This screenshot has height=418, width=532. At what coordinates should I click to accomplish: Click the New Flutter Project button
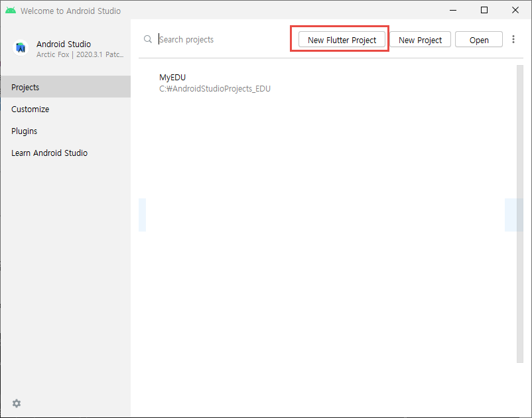click(342, 40)
